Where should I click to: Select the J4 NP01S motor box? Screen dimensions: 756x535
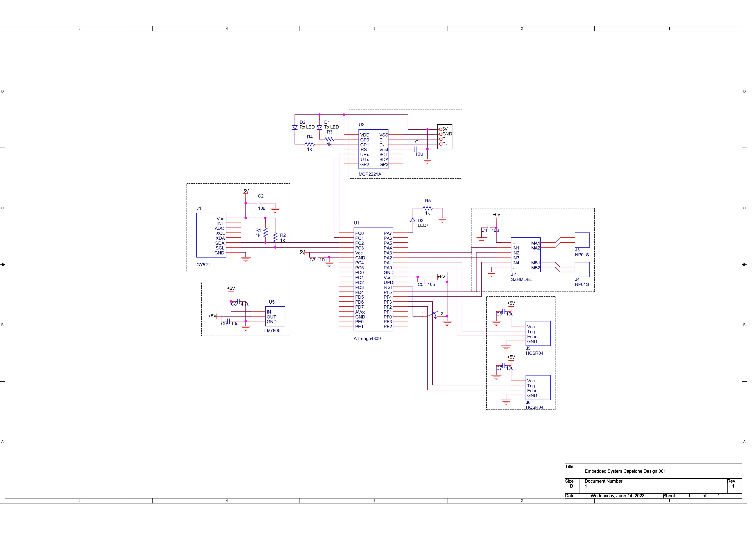(582, 270)
